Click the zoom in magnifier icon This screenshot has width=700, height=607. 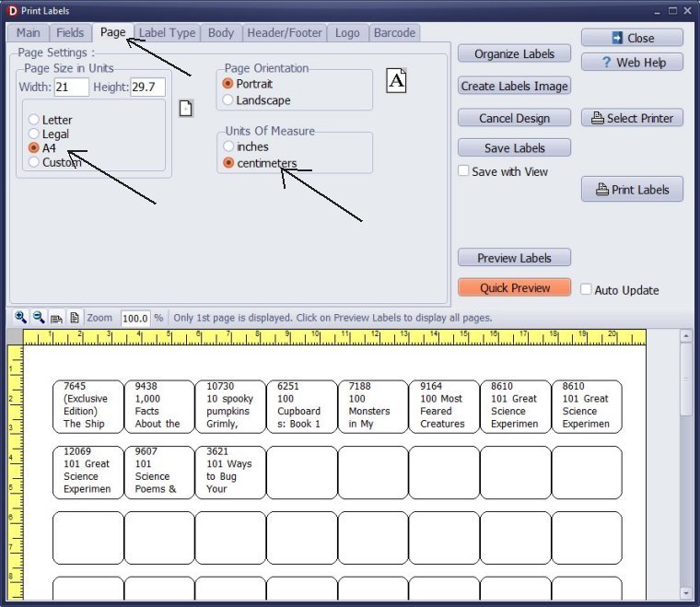20,317
